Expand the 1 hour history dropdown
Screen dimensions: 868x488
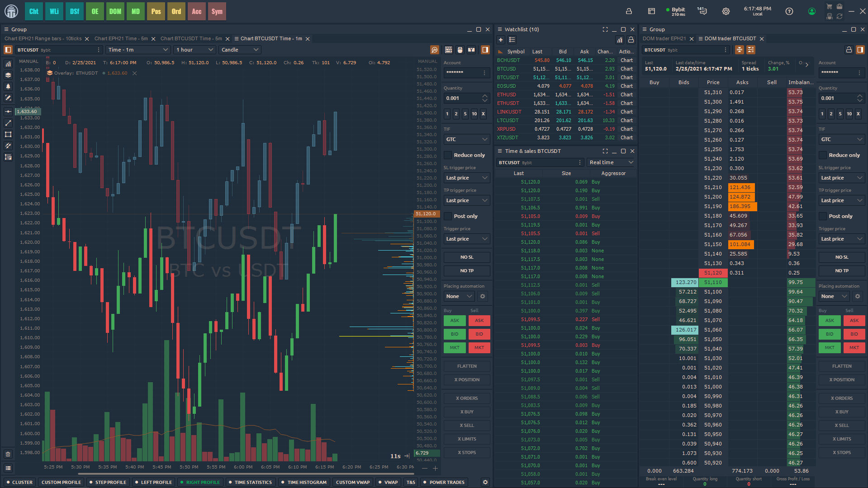click(195, 50)
